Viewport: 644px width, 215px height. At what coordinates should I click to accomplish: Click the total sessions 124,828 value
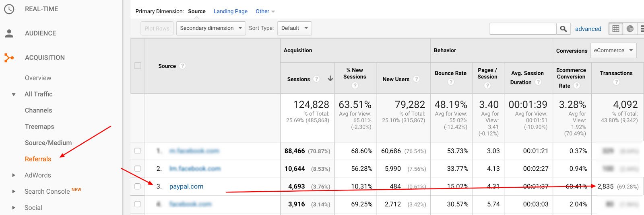point(311,104)
